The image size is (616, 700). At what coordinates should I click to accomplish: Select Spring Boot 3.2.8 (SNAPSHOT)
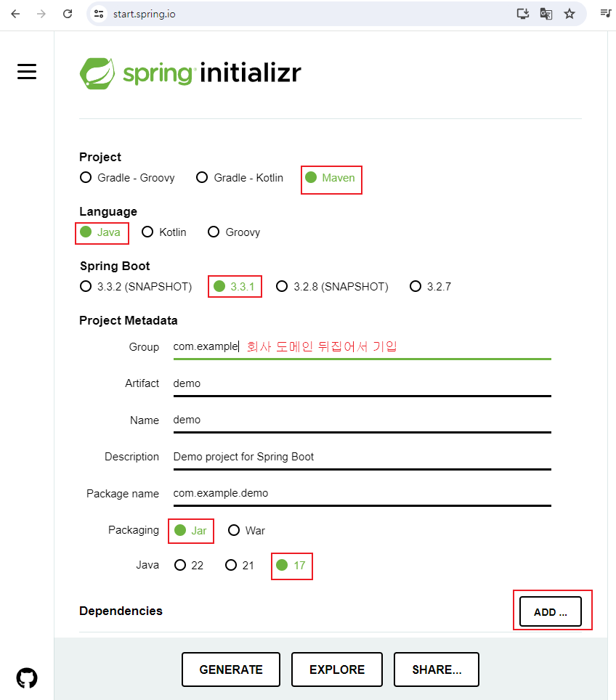tap(333, 286)
